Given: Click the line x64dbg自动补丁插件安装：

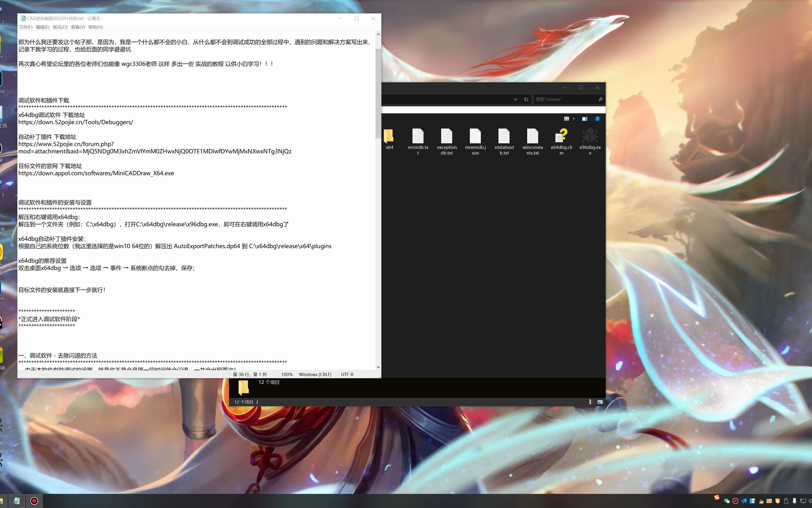Looking at the screenshot, I should [x=52, y=239].
